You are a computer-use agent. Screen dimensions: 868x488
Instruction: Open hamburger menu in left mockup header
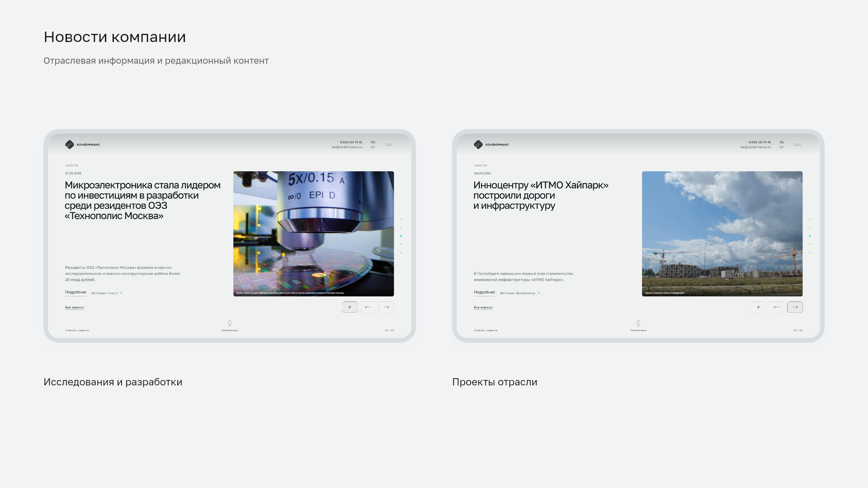[389, 145]
